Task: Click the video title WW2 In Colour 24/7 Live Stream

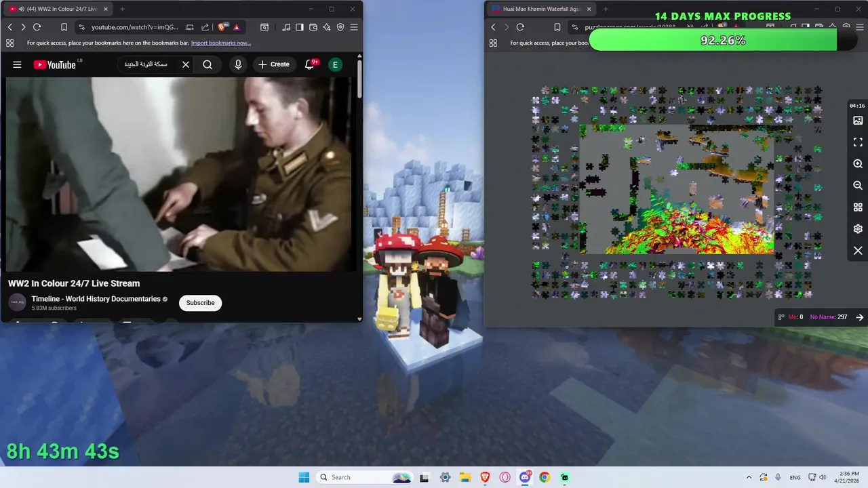Action: click(74, 283)
